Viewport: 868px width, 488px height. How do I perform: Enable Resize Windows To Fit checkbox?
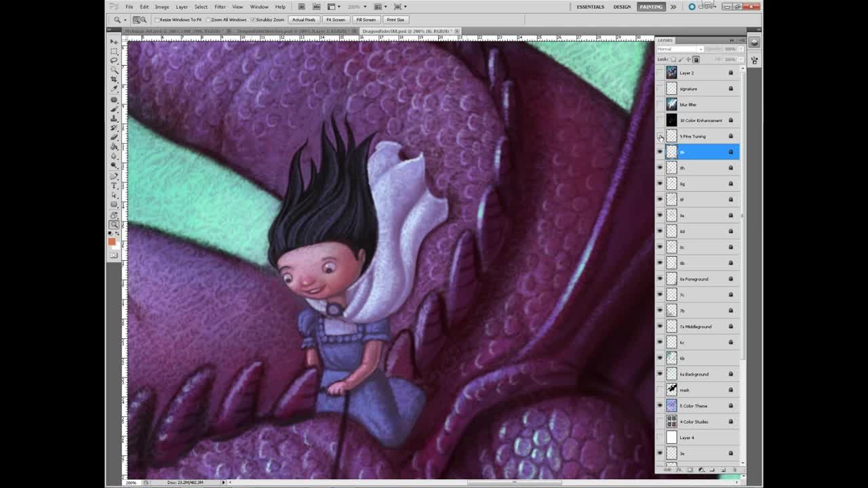[x=157, y=20]
